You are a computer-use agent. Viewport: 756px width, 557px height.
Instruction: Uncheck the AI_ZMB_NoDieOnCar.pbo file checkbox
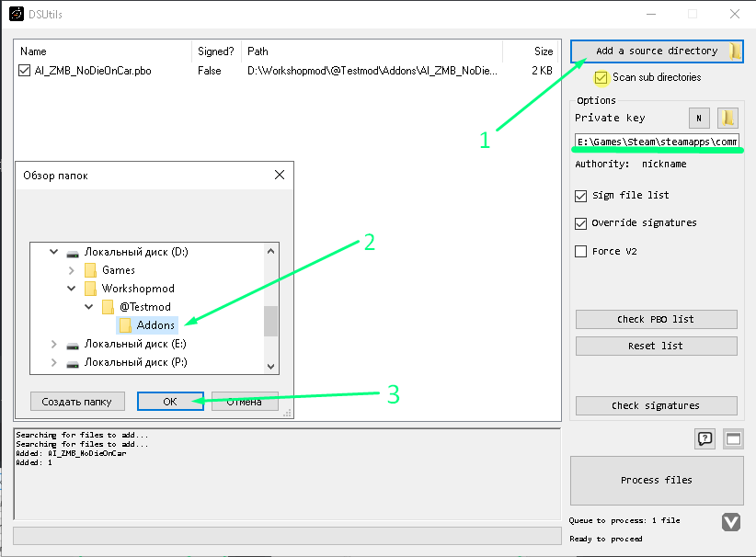pyautogui.click(x=24, y=71)
